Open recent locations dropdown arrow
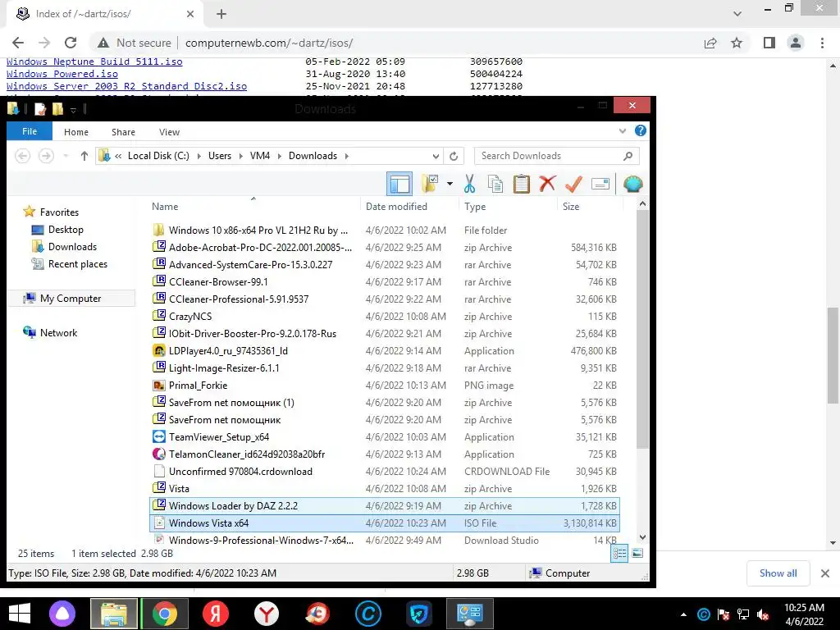Screen dimensions: 840x630 [x=66, y=156]
